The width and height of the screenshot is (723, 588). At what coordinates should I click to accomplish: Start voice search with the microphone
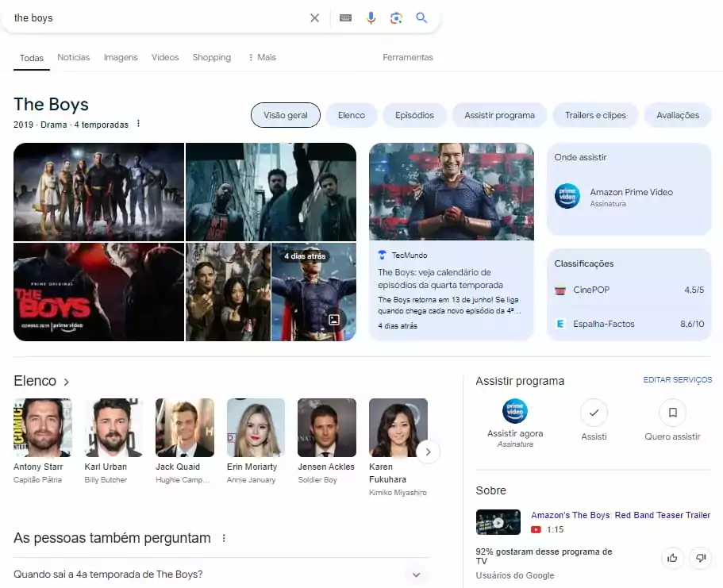pos(371,17)
